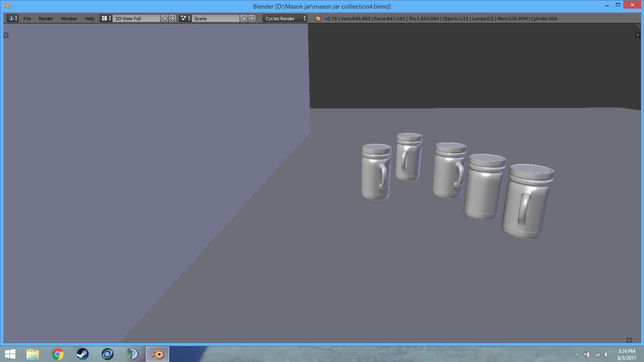Viewport: 644px width, 362px height.
Task: Open the Windows Start menu
Action: [x=10, y=354]
